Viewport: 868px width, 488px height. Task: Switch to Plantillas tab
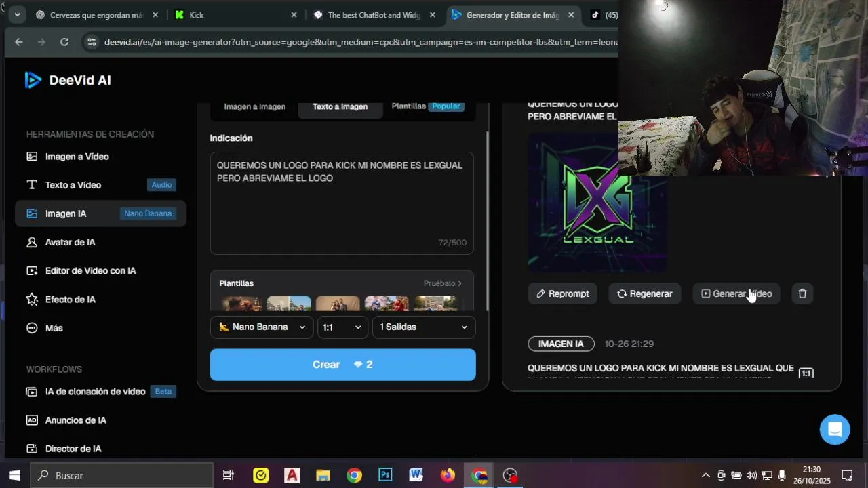pyautogui.click(x=428, y=106)
